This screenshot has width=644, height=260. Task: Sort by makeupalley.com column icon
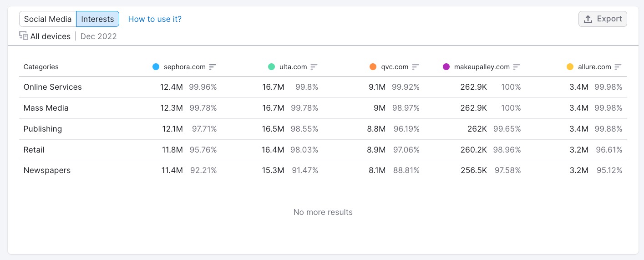(x=516, y=67)
